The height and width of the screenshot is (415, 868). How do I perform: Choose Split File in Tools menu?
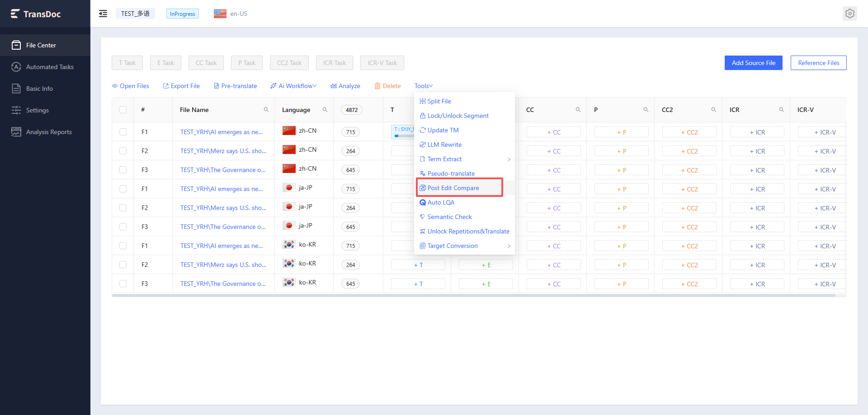464,101
